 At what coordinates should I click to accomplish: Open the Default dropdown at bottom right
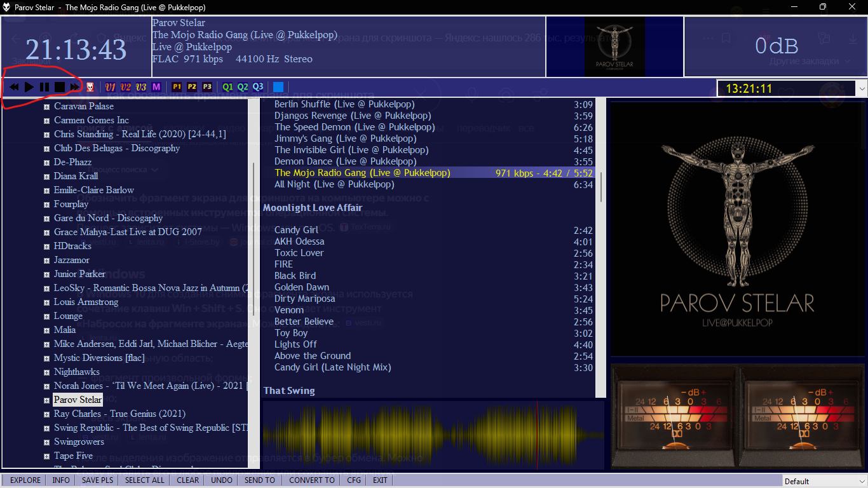pos(824,481)
